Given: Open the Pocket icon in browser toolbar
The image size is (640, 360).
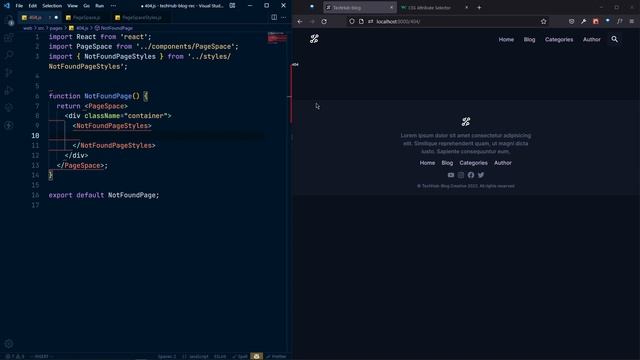Looking at the screenshot, I should (571, 22).
